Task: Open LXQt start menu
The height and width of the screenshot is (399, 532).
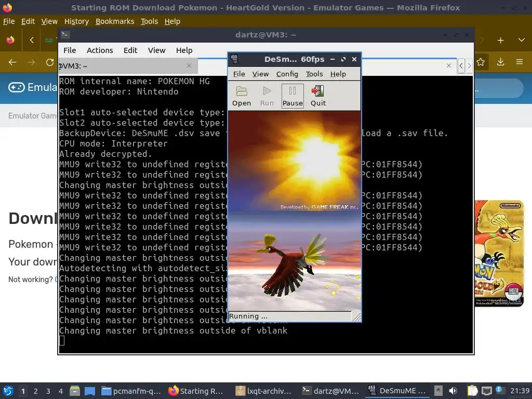Action: pos(8,391)
